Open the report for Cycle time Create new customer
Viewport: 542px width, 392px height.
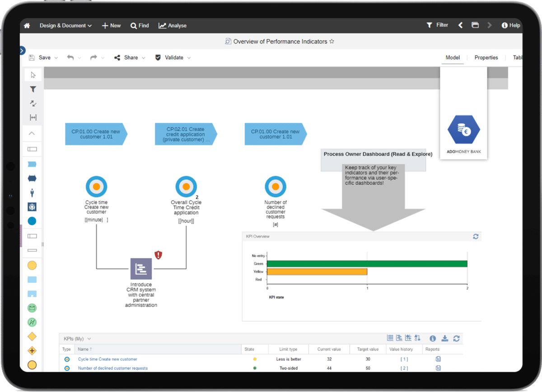(438, 359)
